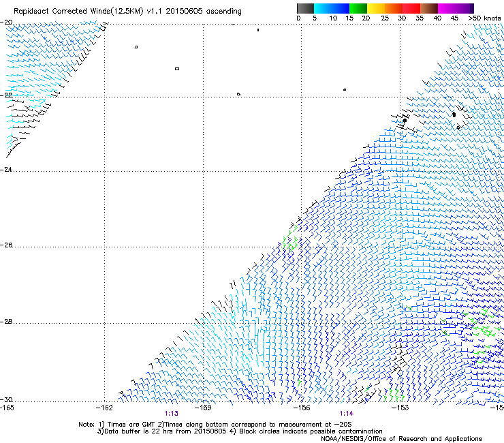
Task: Click the brown 35-40 knots color swatch
Action: (x=429, y=8)
